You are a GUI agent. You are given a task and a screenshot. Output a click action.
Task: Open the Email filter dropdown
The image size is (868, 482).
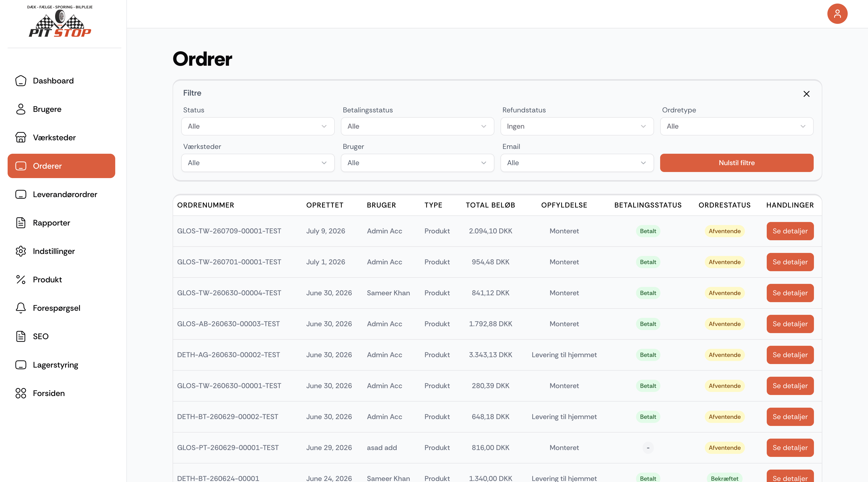click(577, 163)
